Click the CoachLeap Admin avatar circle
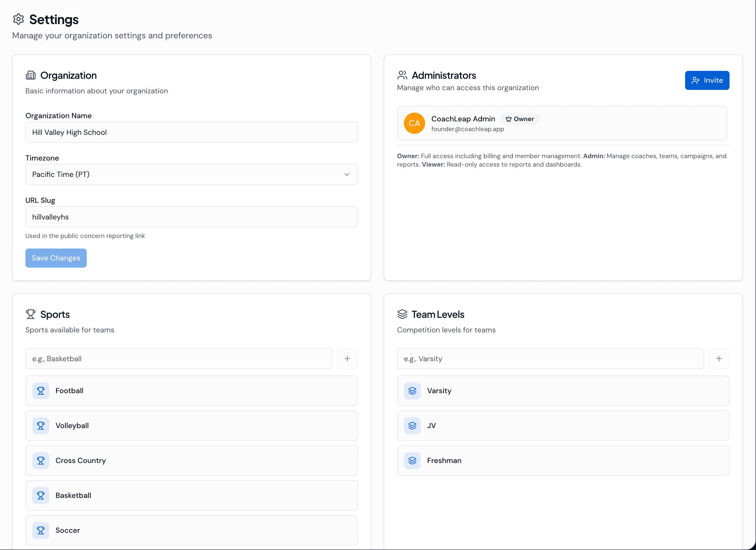The image size is (756, 550). (x=414, y=123)
